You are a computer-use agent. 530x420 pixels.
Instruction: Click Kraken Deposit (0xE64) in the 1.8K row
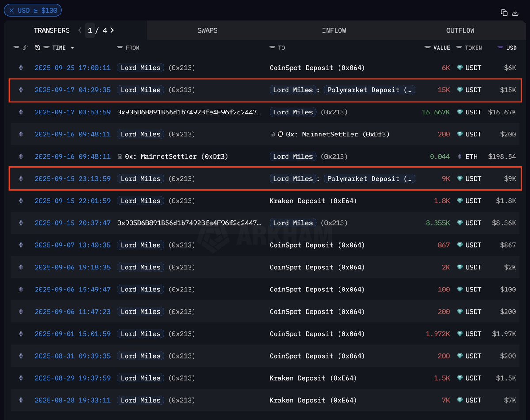[313, 201]
